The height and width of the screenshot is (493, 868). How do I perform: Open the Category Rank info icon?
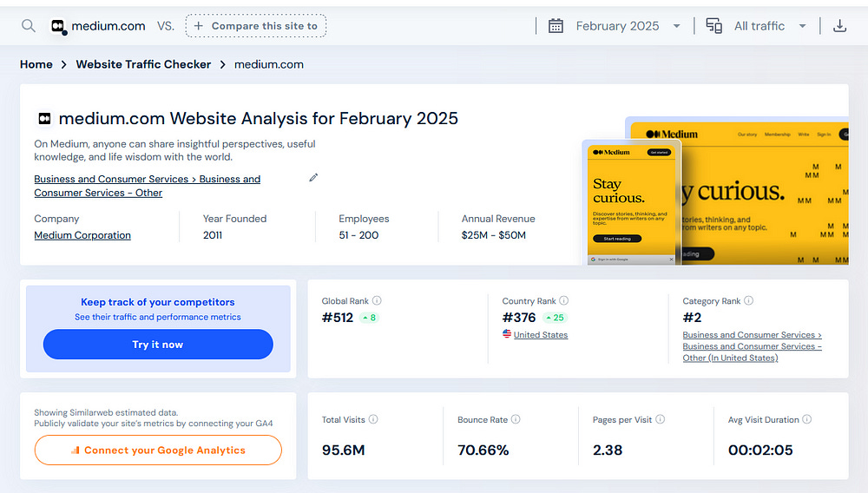(x=748, y=300)
